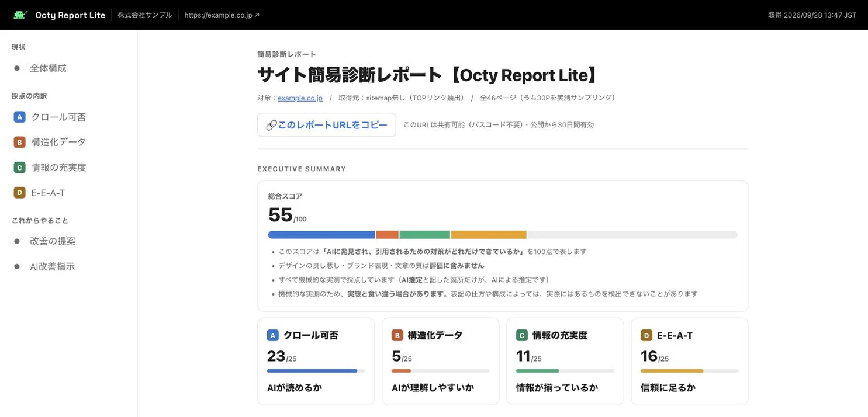Click the blue segment of total score bar
The height and width of the screenshot is (417, 868).
point(321,235)
